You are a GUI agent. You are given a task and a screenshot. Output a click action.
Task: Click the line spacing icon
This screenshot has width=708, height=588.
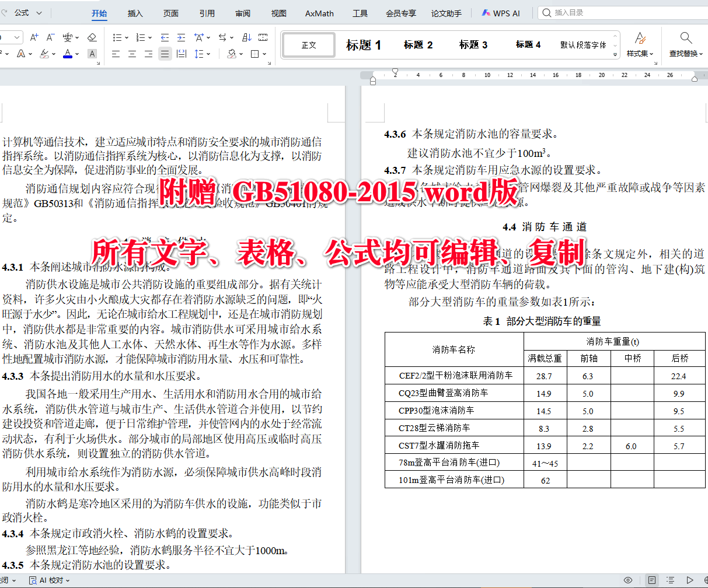(199, 54)
